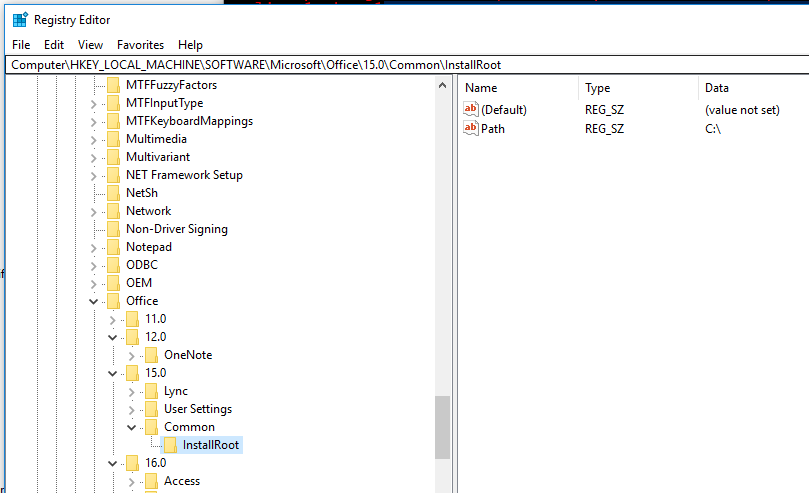The height and width of the screenshot is (493, 809).
Task: Select the NET Framework Setup folder icon
Action: [x=114, y=175]
